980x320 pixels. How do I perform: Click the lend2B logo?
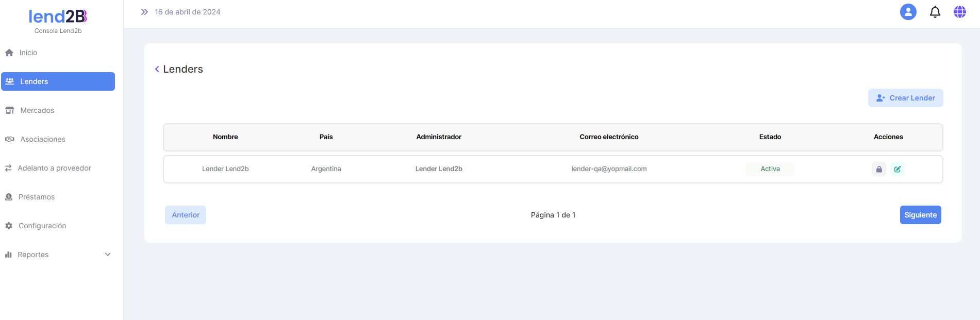58,17
